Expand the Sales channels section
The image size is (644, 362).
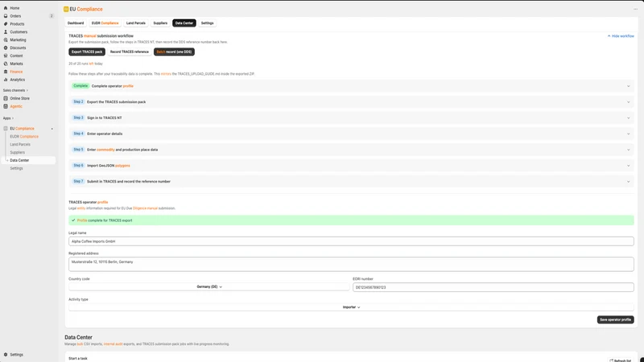click(x=15, y=90)
